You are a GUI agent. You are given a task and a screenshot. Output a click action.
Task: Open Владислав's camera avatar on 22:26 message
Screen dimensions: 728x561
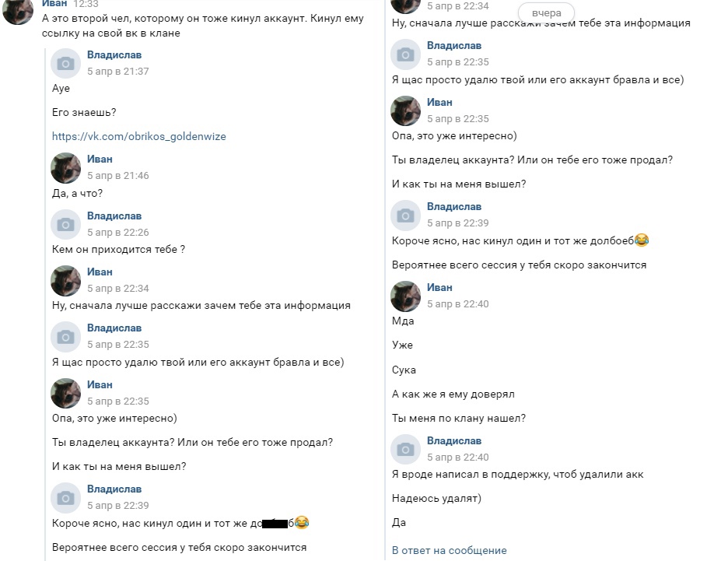point(65,224)
